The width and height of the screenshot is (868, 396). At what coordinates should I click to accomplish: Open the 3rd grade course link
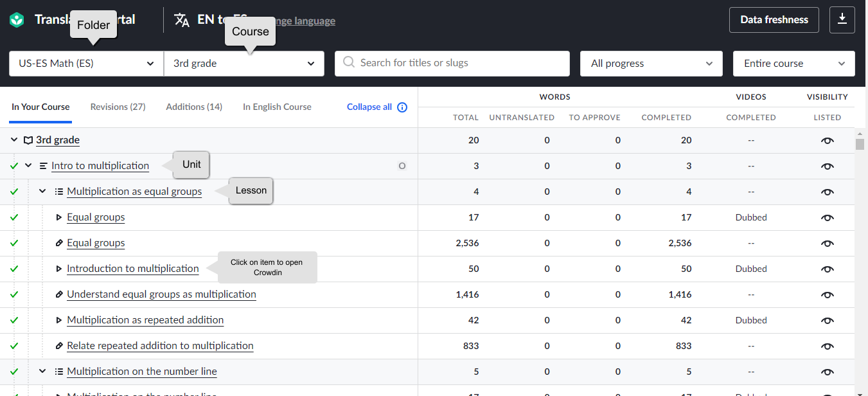[x=58, y=140]
